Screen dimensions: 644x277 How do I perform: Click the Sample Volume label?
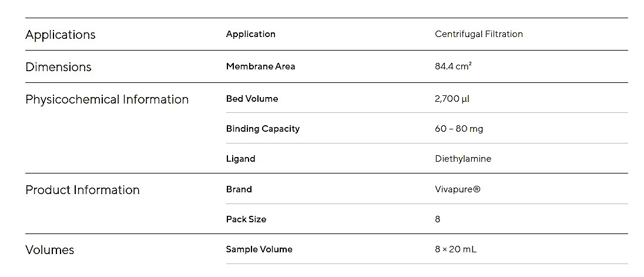pos(259,249)
